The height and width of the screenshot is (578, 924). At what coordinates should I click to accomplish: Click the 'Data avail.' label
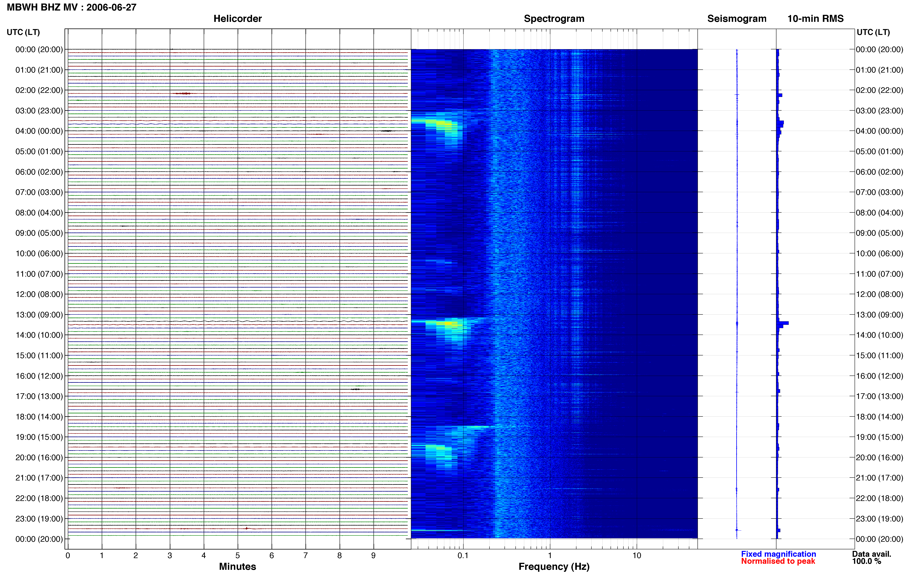(x=871, y=554)
